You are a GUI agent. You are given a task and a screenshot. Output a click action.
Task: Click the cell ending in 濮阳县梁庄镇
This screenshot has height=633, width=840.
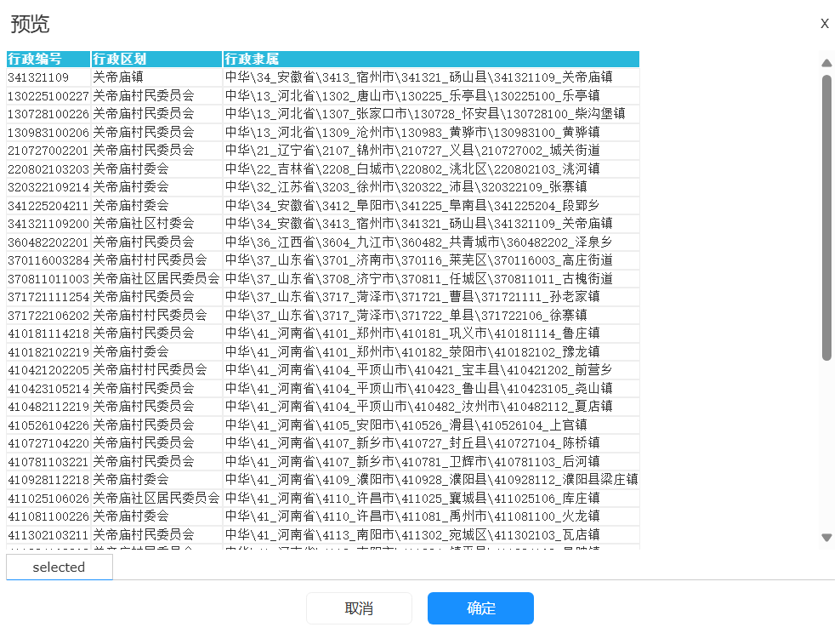pos(430,480)
